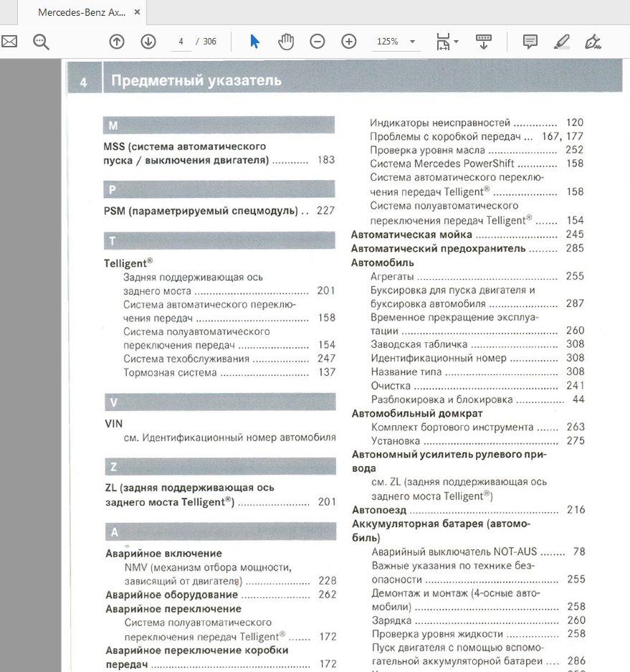Image resolution: width=630 pixels, height=672 pixels.
Task: Click the Аварийное переключение heading
Action: coord(173,609)
